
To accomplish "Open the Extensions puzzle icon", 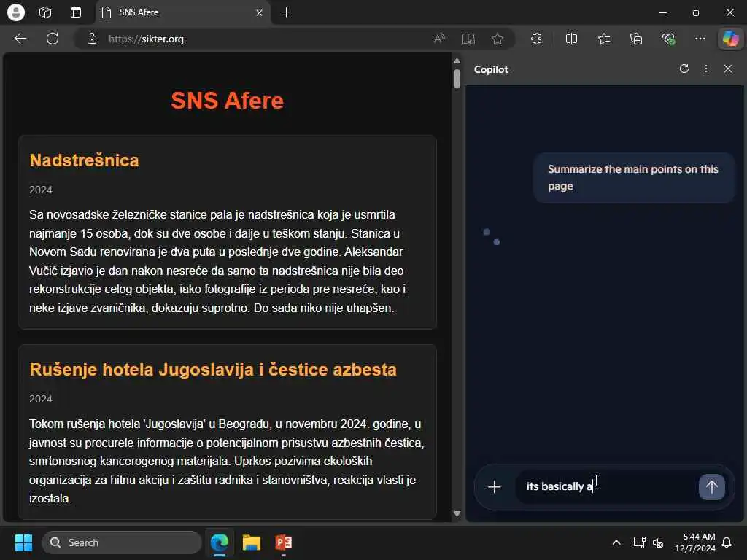I will [x=536, y=39].
